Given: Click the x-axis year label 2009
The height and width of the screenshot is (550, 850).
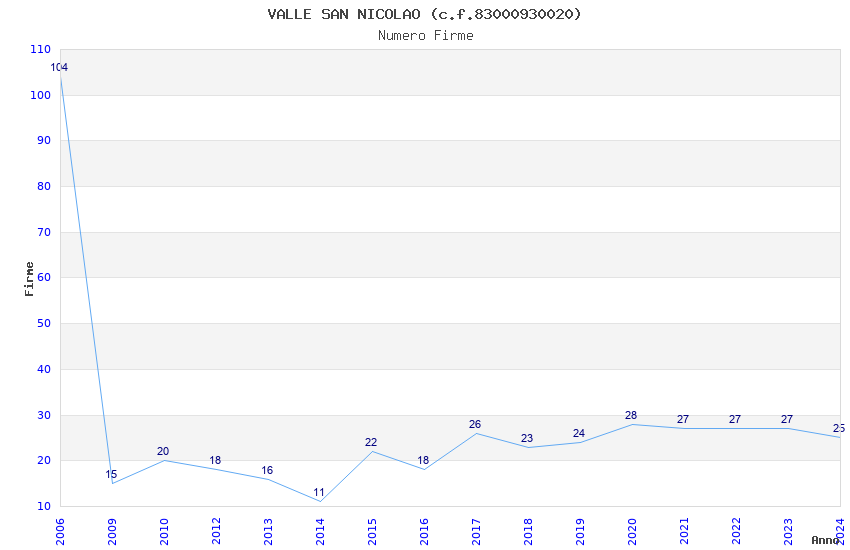Looking at the screenshot, I should (112, 532).
